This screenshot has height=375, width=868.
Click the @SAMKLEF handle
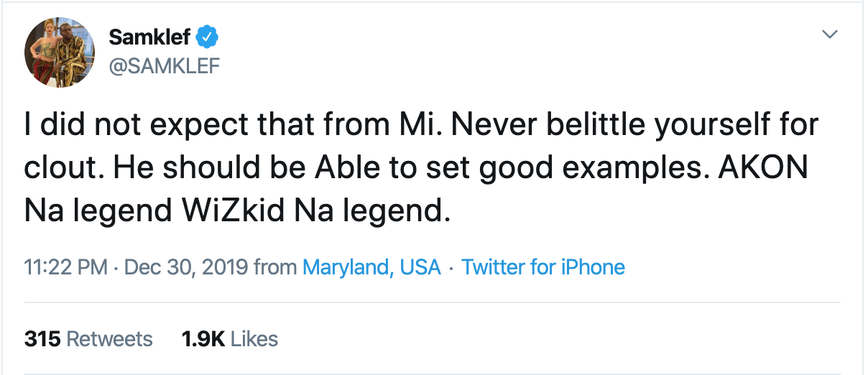(164, 66)
